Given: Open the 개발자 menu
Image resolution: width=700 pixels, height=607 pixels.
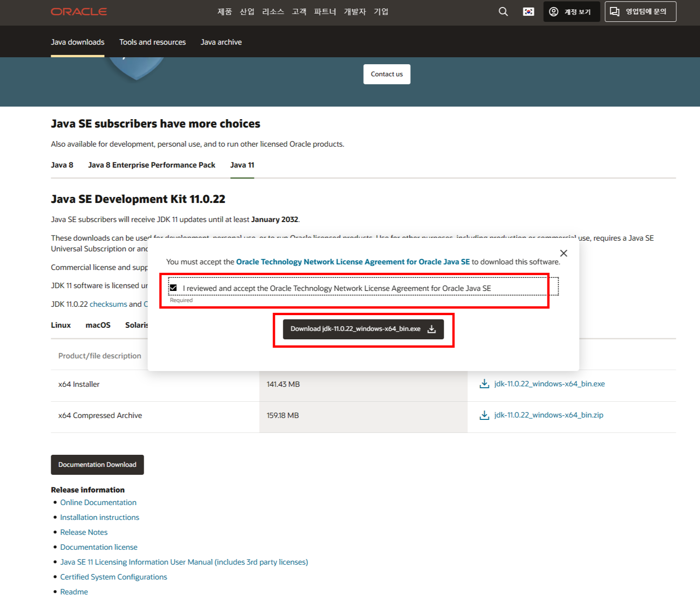Looking at the screenshot, I should (x=355, y=12).
